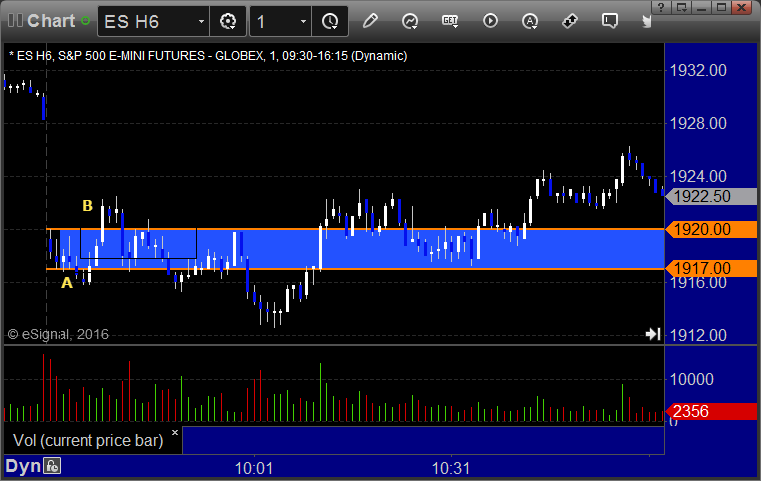Click the trade arrows diamond icon
This screenshot has height=481, width=761.
click(570, 21)
